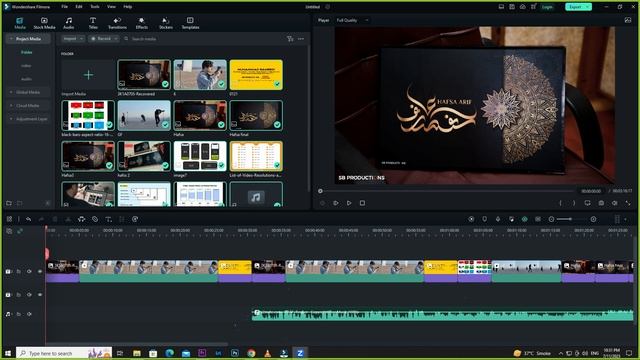This screenshot has height=360, width=640.
Task: Select the Hafsa final media thumbnail
Action: 256,116
